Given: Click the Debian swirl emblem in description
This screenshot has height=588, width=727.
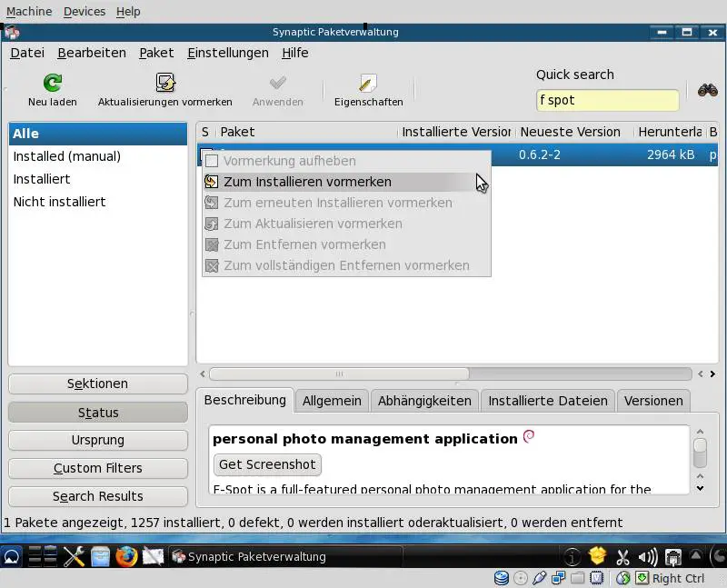Looking at the screenshot, I should coord(529,436).
